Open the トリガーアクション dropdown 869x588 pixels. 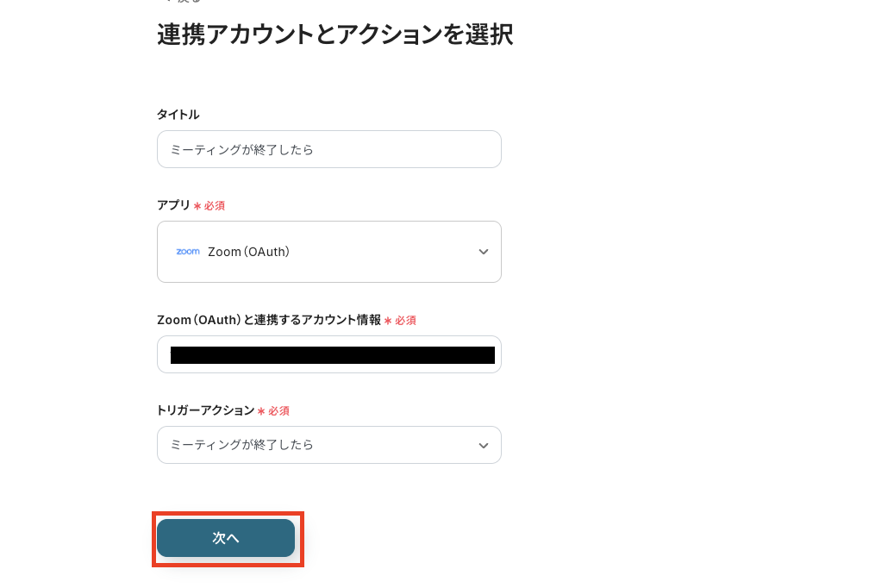click(x=329, y=444)
